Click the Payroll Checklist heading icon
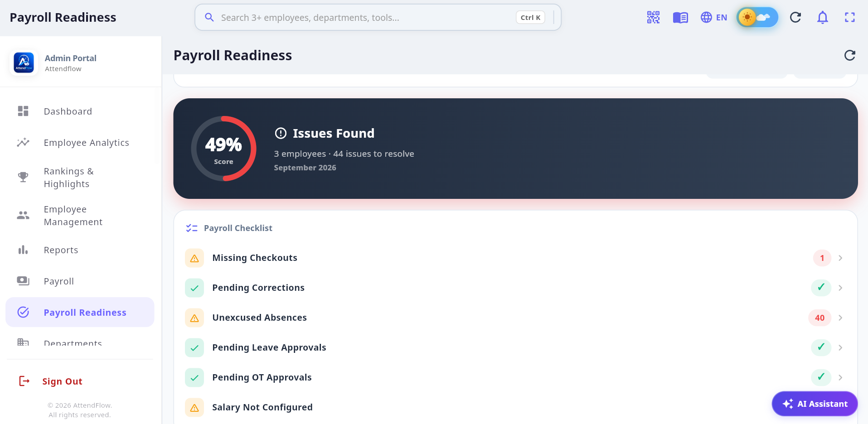This screenshot has height=424, width=868. click(x=192, y=228)
